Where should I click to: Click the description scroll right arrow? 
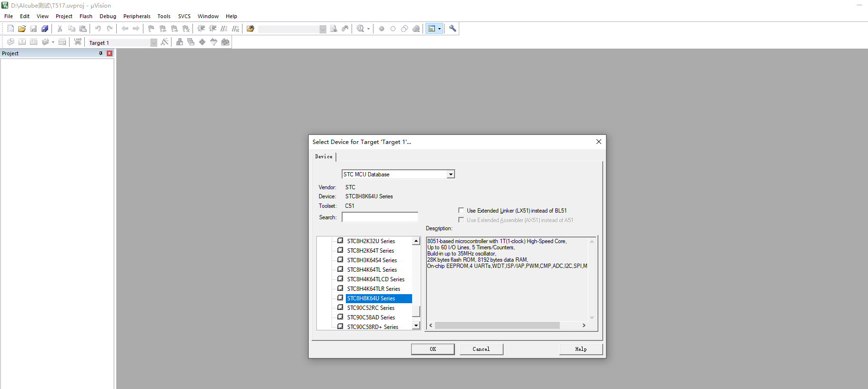(x=584, y=325)
